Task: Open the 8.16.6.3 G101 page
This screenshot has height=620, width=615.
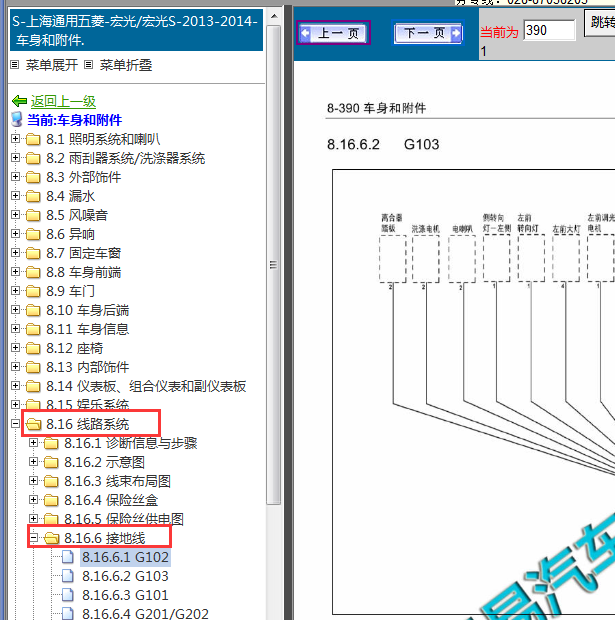Action: point(125,595)
